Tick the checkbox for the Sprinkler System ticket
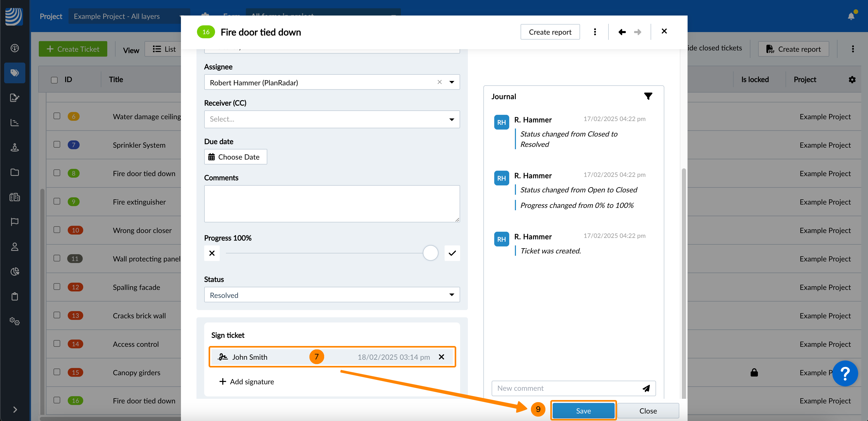 57,144
